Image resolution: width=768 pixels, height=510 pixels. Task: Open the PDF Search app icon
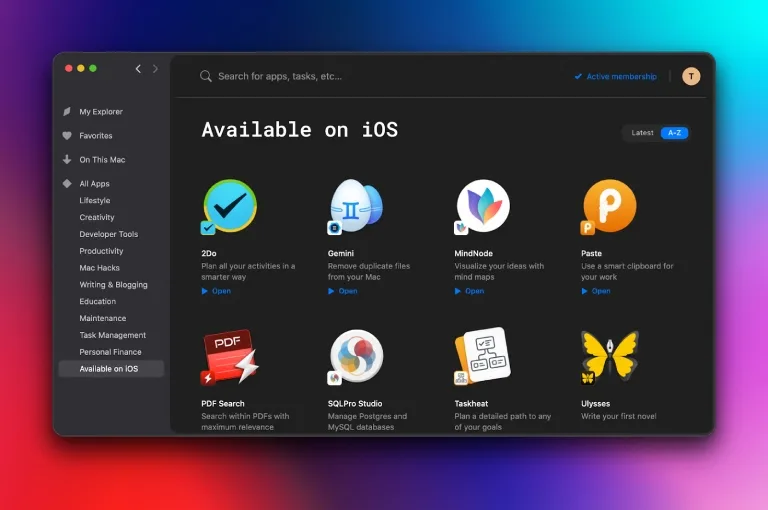[230, 357]
